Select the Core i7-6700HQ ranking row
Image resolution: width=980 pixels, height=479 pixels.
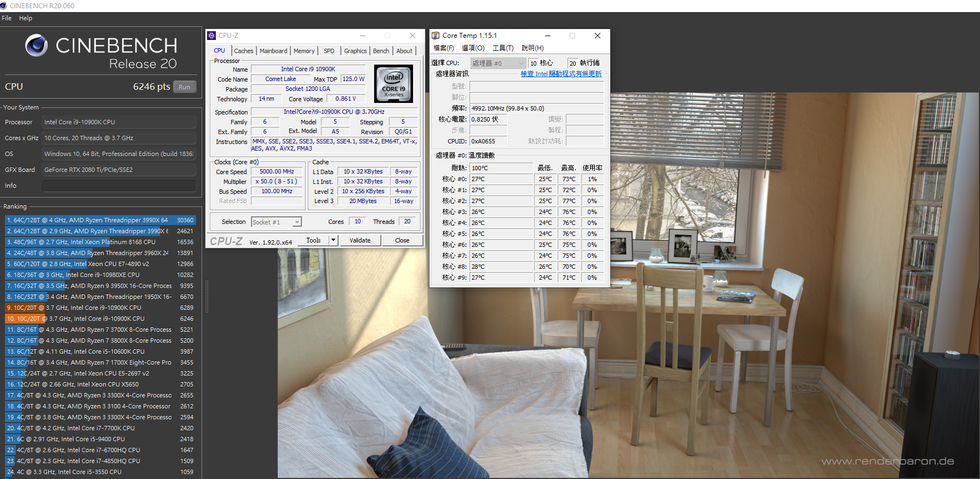click(100, 450)
